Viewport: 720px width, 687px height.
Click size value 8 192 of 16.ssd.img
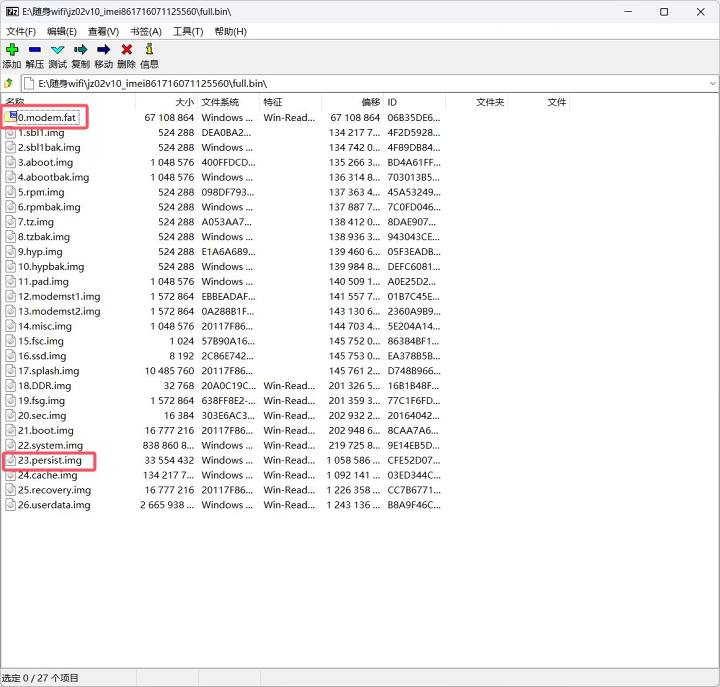pos(182,356)
